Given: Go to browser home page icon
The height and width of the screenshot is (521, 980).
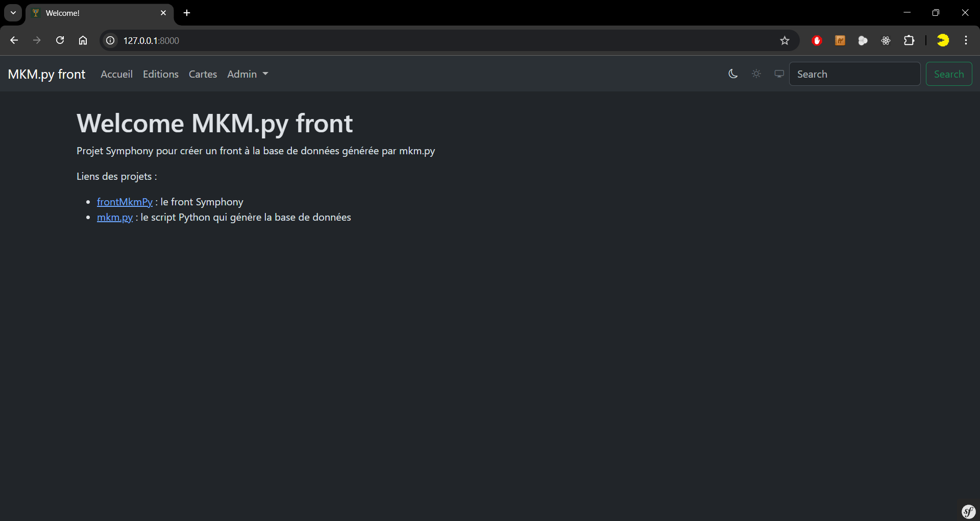Looking at the screenshot, I should point(83,40).
